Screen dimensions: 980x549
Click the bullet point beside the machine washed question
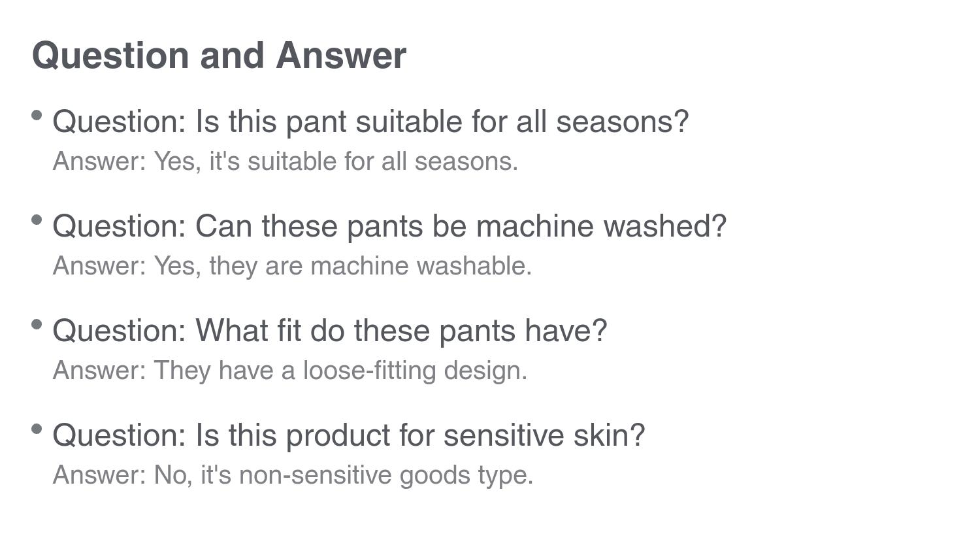tap(37, 220)
